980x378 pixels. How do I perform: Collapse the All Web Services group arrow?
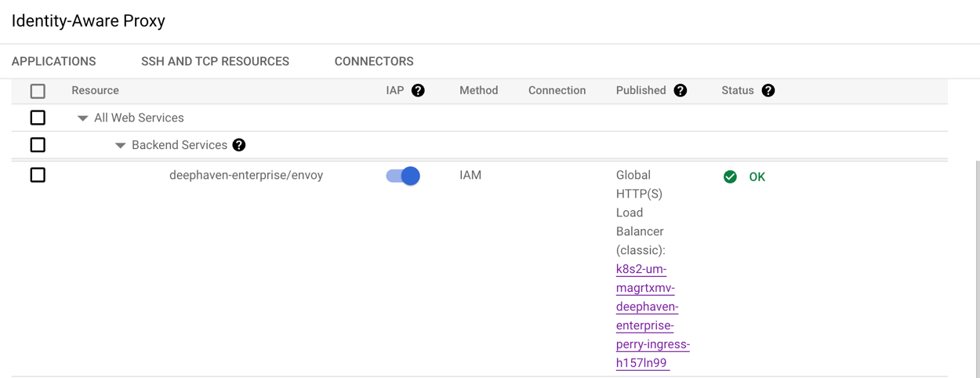[x=82, y=118]
